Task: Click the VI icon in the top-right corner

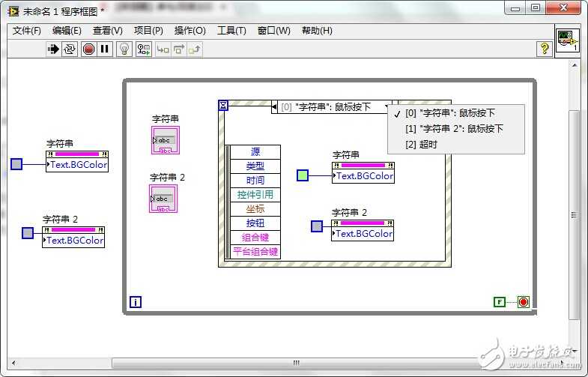Action: 567,40
